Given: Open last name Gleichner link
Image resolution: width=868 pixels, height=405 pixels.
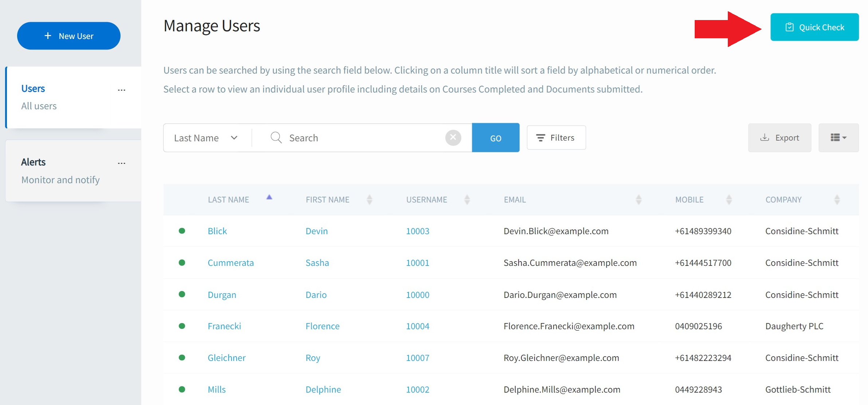Looking at the screenshot, I should point(226,358).
